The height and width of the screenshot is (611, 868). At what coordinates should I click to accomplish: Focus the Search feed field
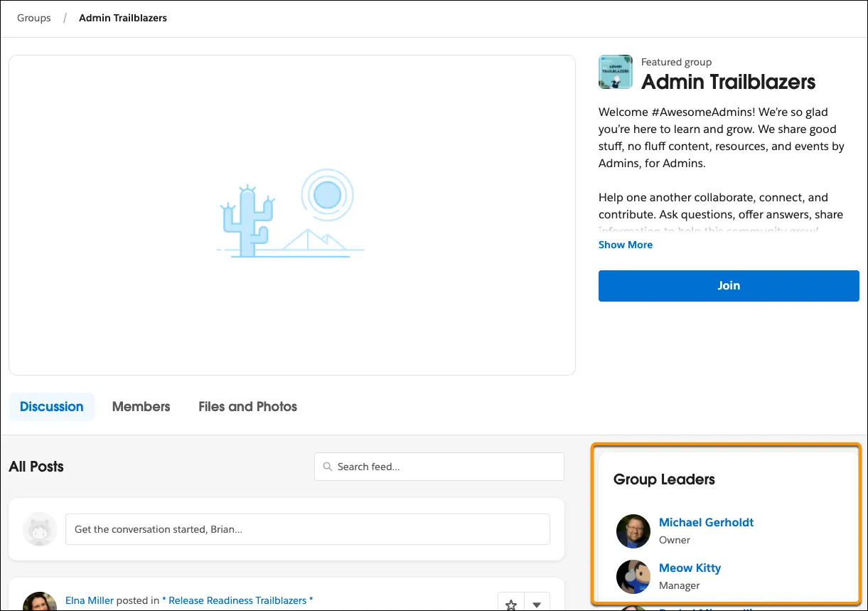tap(439, 467)
